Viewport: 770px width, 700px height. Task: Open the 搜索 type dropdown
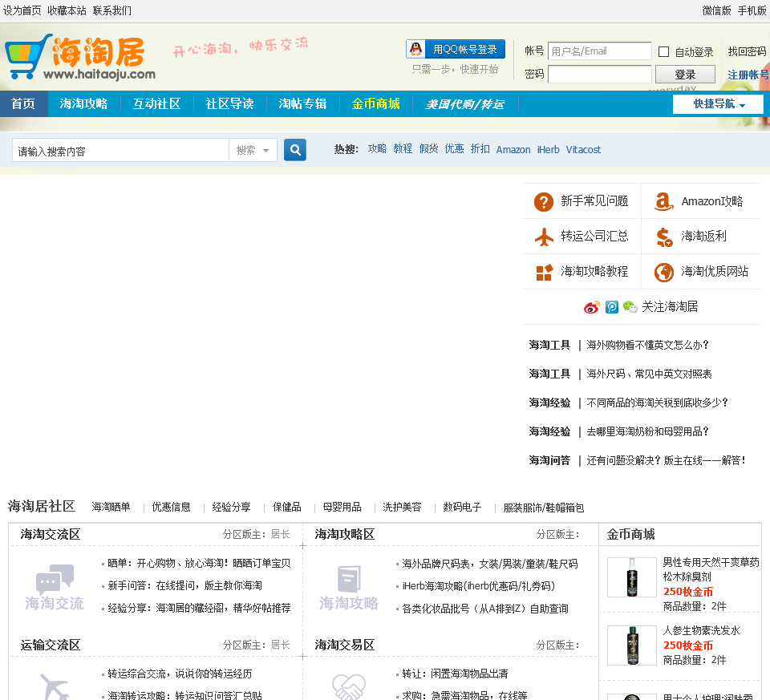click(x=253, y=150)
